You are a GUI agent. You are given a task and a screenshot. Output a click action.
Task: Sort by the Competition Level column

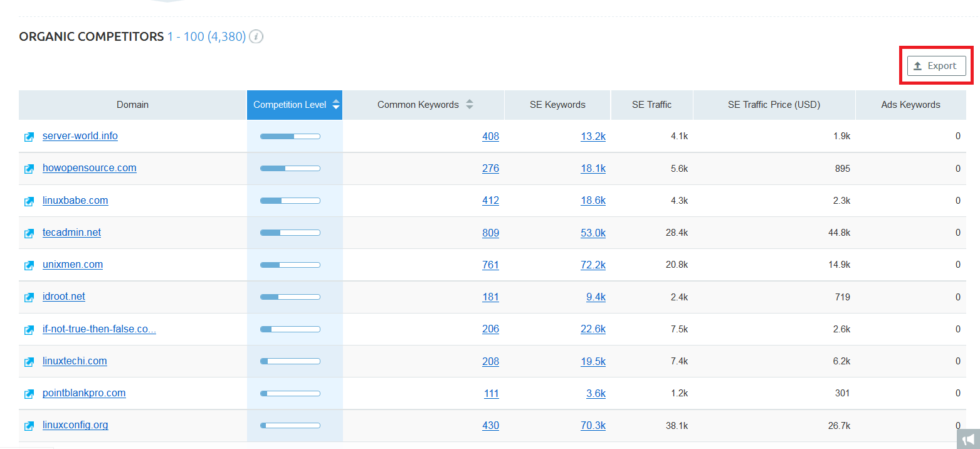(295, 105)
